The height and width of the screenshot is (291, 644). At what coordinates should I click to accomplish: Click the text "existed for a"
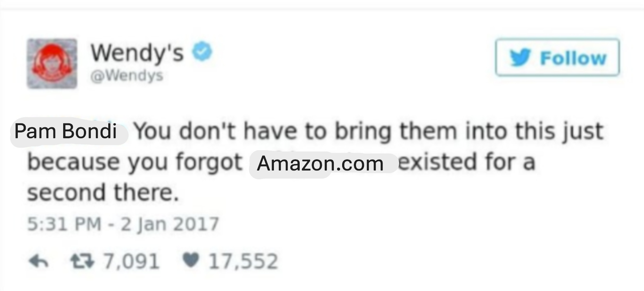[x=467, y=161]
